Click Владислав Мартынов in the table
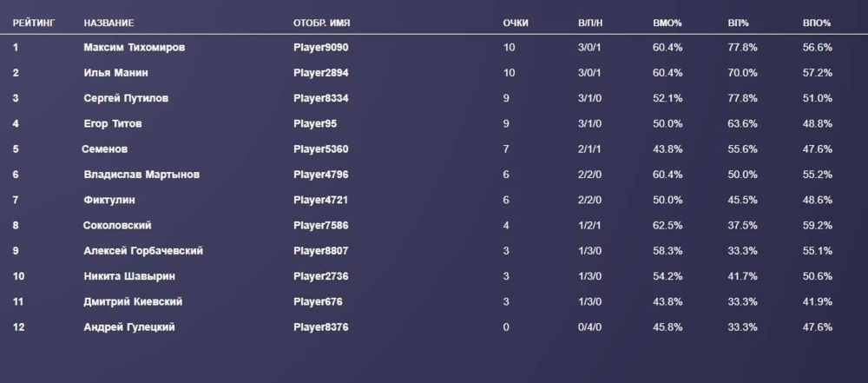Viewport: 868px width, 383px height. coord(141,175)
